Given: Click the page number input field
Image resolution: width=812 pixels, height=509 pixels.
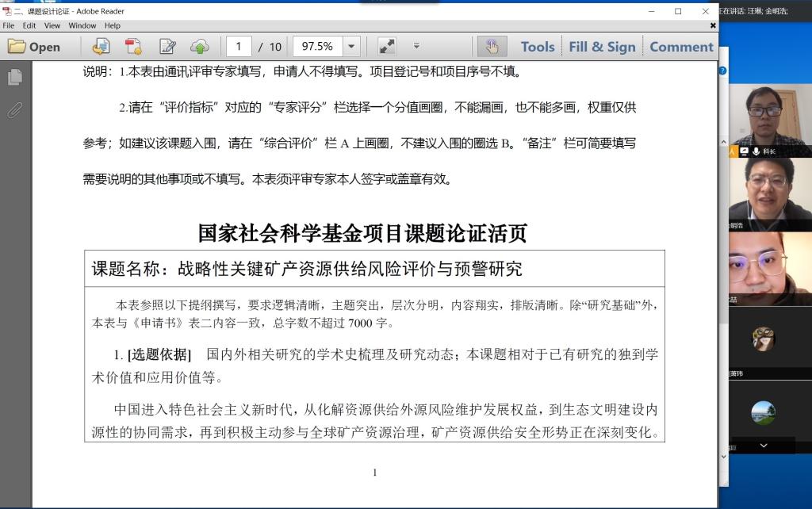Looking at the screenshot, I should pyautogui.click(x=239, y=47).
